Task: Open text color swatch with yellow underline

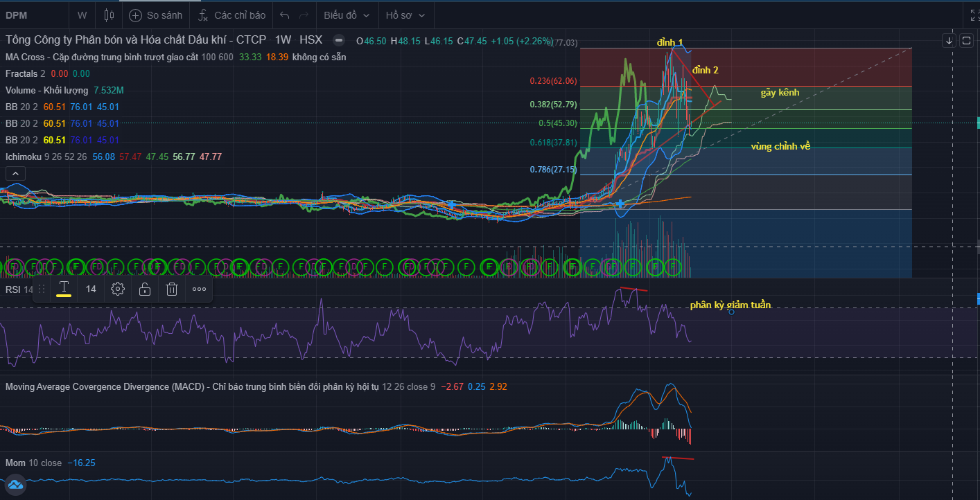Action: (64, 289)
